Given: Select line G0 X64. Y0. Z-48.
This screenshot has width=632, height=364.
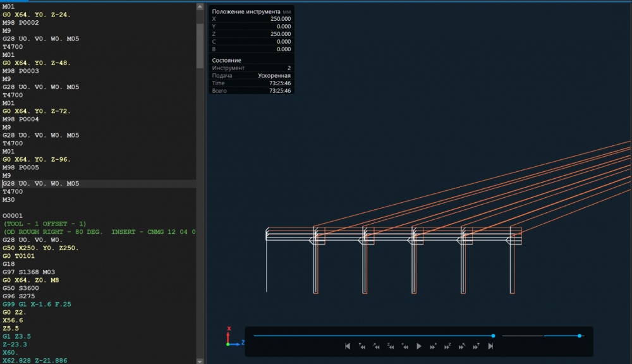Looking at the screenshot, I should click(37, 63).
